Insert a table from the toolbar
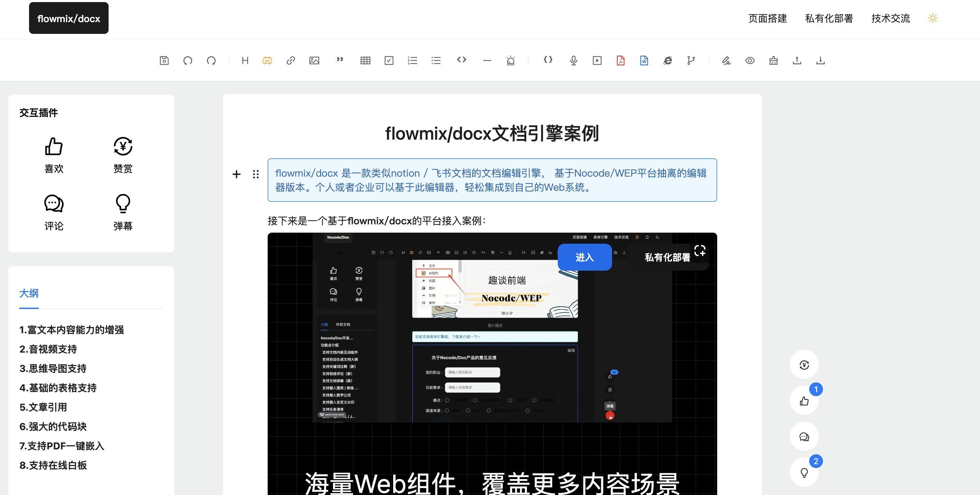Screen dimensions: 980x495 [365, 60]
